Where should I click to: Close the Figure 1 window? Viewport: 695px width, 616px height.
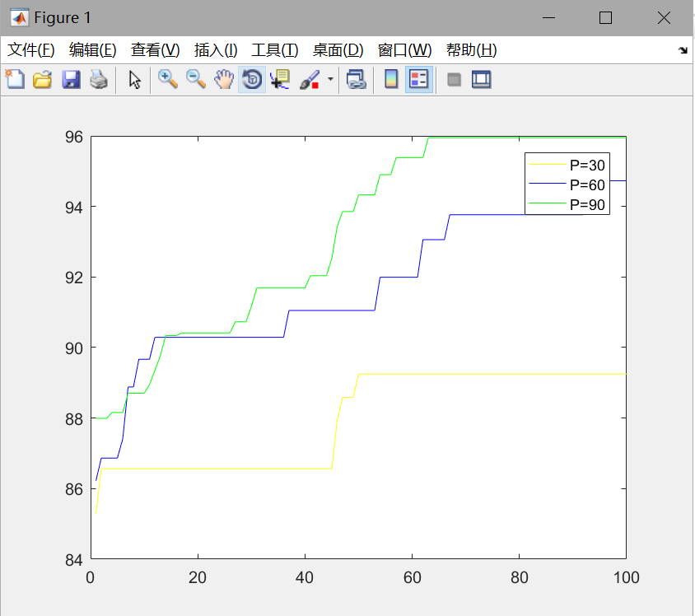[x=664, y=18]
